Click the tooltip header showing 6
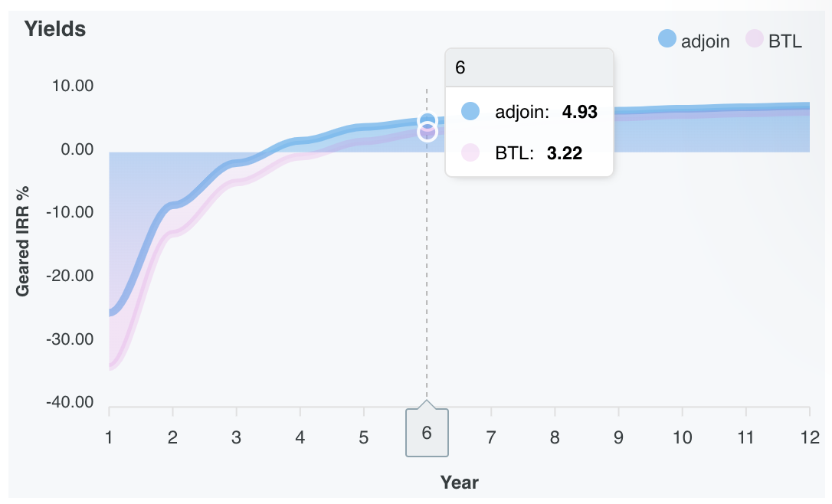Screen dimensions: 832x504 (529, 67)
